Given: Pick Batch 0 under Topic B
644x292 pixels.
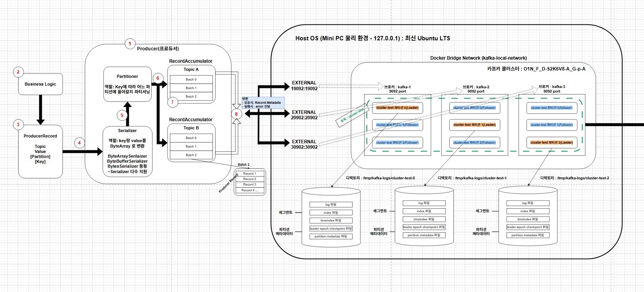Looking at the screenshot, I should click(x=191, y=138).
